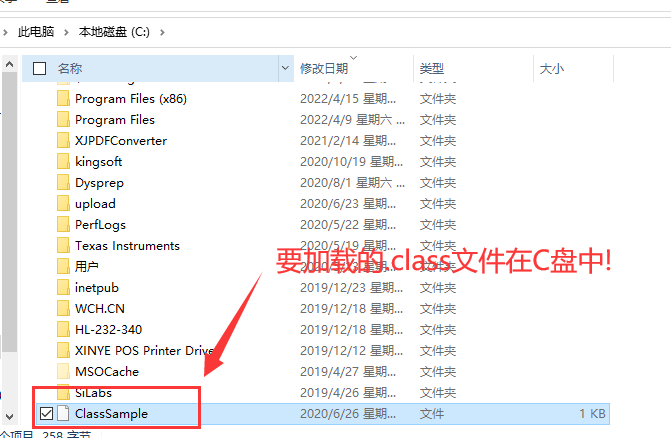671x438 pixels.
Task: Select the Program Files (x86) folder icon
Action: tap(63, 98)
